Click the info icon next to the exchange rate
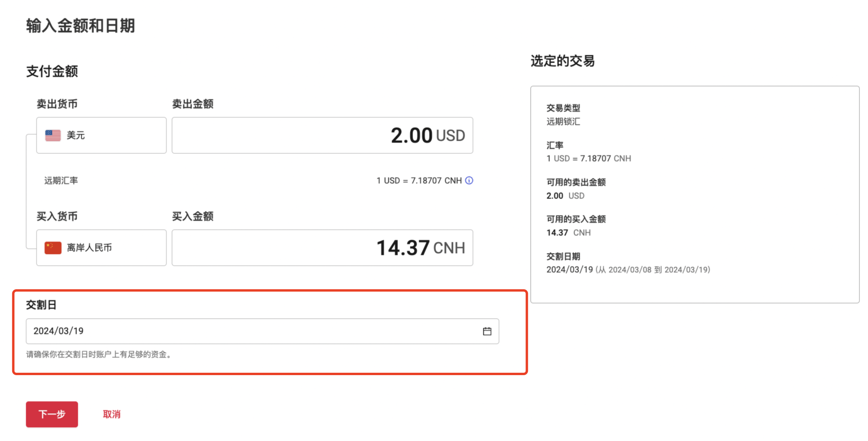Image resolution: width=868 pixels, height=441 pixels. [x=469, y=180]
